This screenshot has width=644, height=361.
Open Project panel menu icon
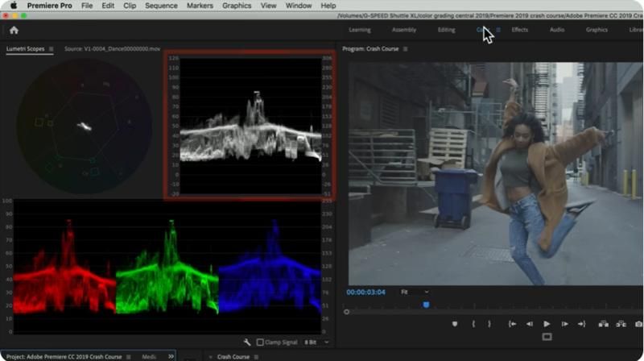[129, 357]
